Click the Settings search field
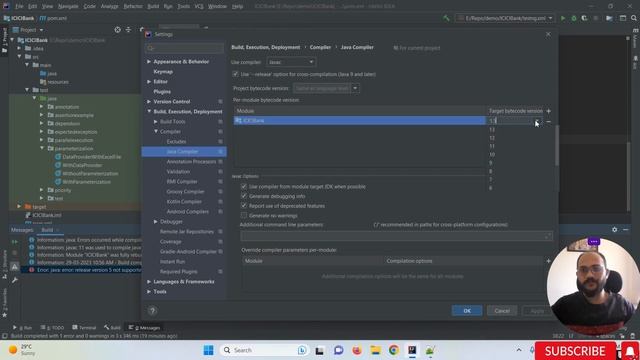Screen dimensions: 640x360 point(184,48)
